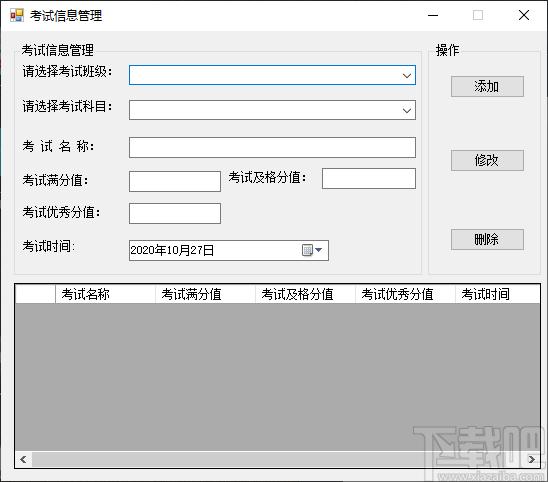Focus the 考试及格分值 input box
The height and width of the screenshot is (482, 548).
(x=369, y=179)
